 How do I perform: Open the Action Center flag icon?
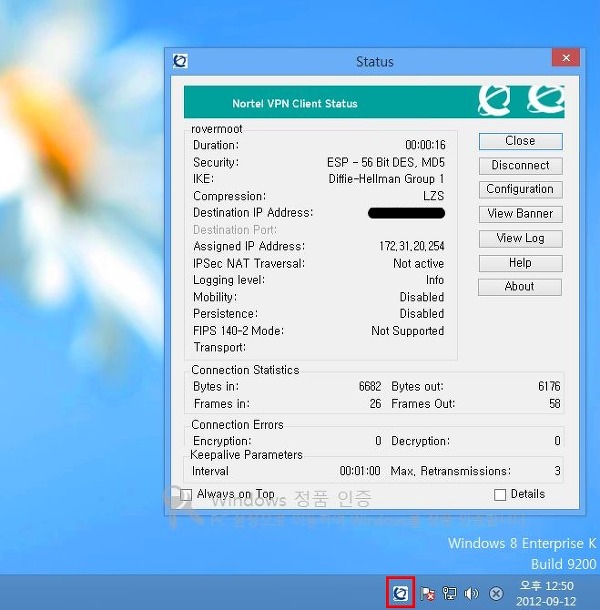(428, 594)
